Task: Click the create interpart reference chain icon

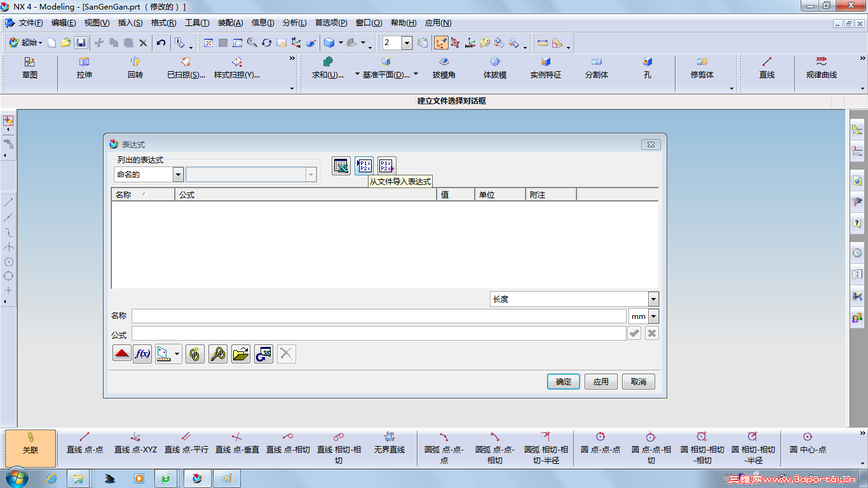Action: point(195,354)
